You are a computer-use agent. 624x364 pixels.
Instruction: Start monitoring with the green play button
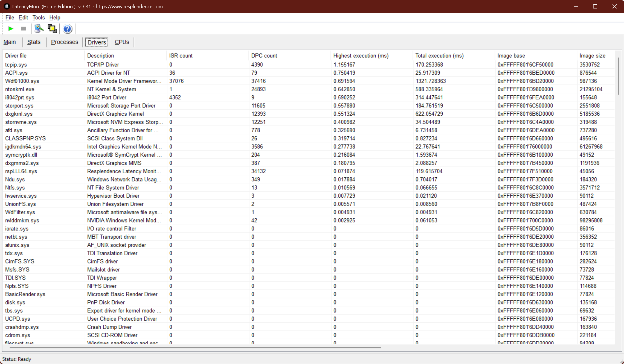tap(11, 29)
